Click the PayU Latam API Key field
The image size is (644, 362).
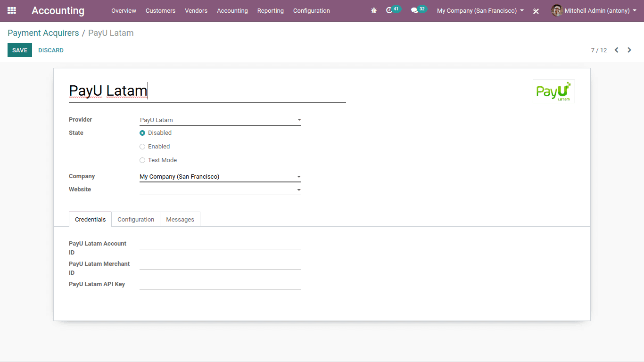click(220, 284)
